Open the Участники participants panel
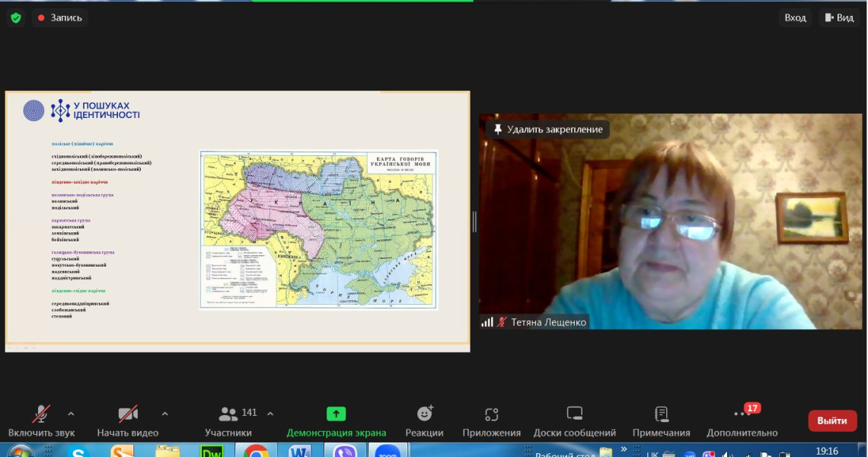This screenshot has width=868, height=457. pos(228,421)
